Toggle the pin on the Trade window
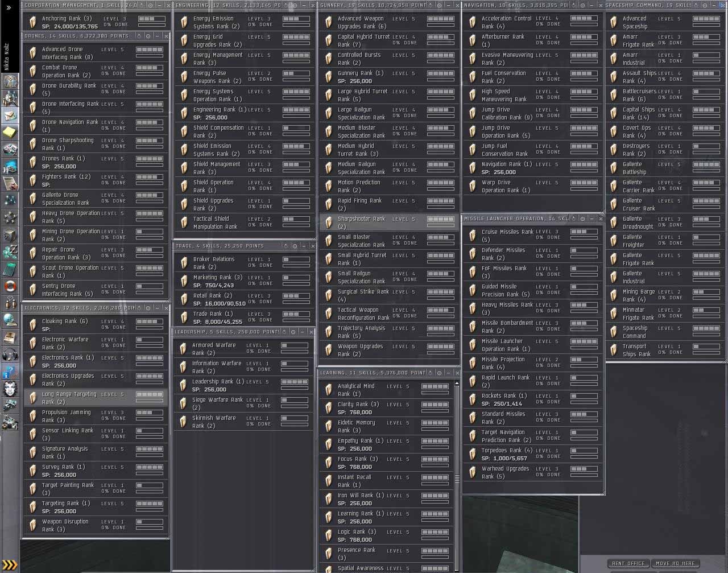 coord(287,246)
